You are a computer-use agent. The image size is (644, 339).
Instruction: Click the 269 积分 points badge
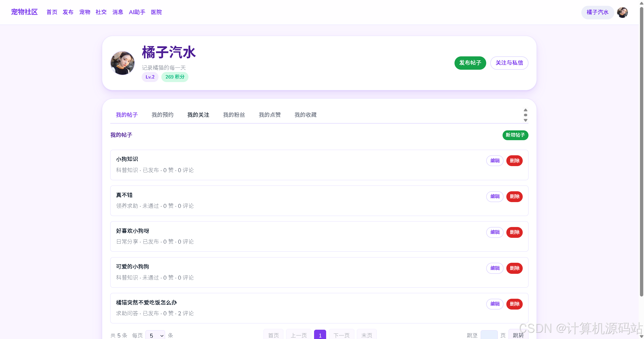coord(175,77)
